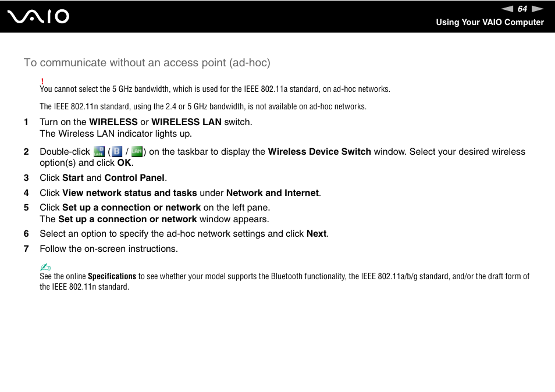
Task: Go to next page using right arrow
Action: [x=538, y=9]
